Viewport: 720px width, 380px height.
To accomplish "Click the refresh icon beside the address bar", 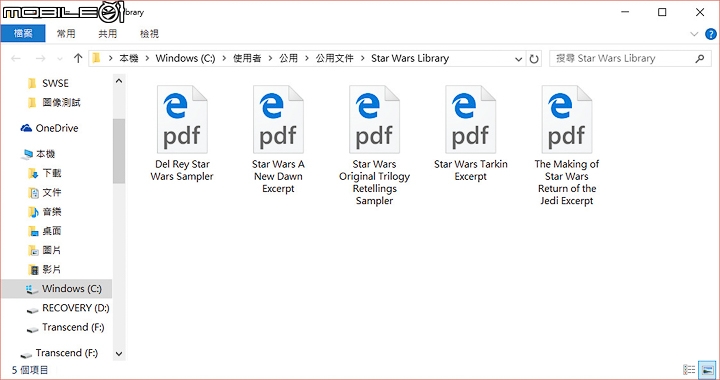I will click(x=534, y=59).
